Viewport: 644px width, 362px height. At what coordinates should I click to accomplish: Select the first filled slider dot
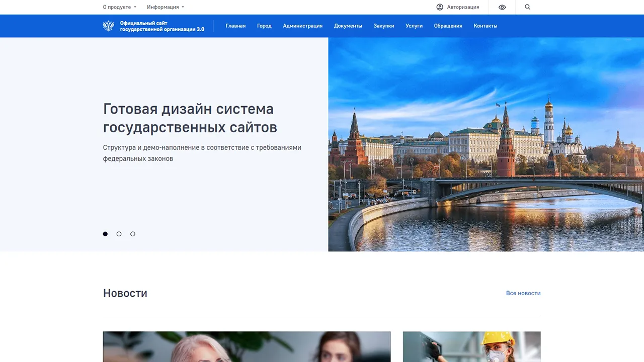[x=105, y=234]
